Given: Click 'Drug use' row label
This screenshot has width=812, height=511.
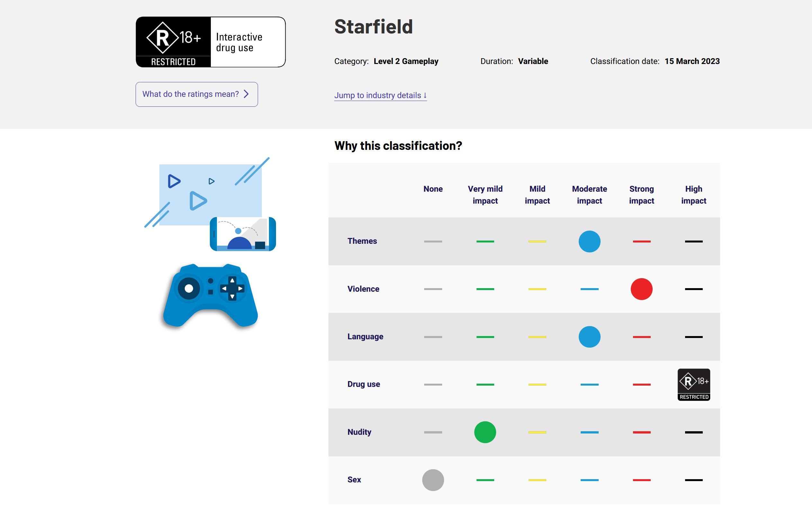Looking at the screenshot, I should tap(363, 384).
